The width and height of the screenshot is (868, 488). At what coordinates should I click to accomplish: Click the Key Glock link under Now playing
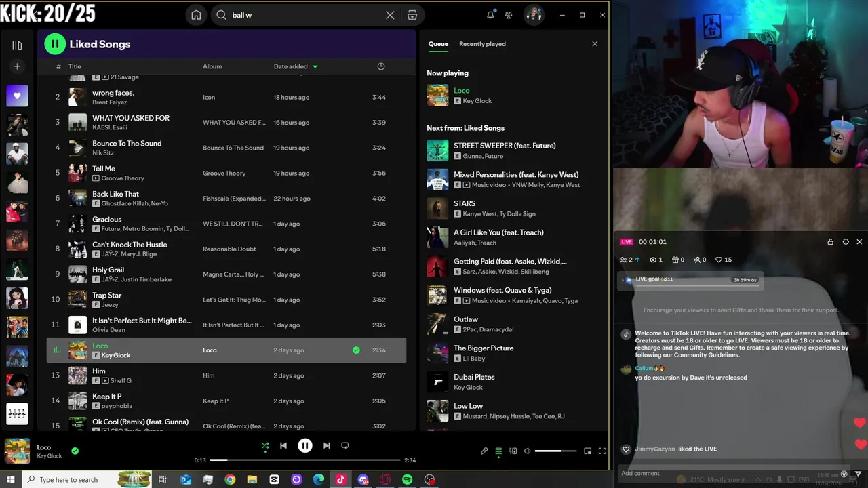pyautogui.click(x=477, y=101)
